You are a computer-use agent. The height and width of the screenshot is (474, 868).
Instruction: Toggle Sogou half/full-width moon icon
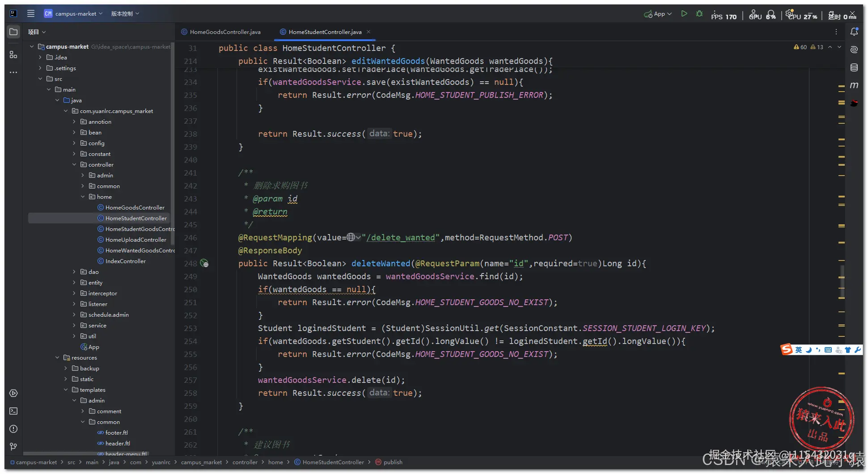point(809,350)
